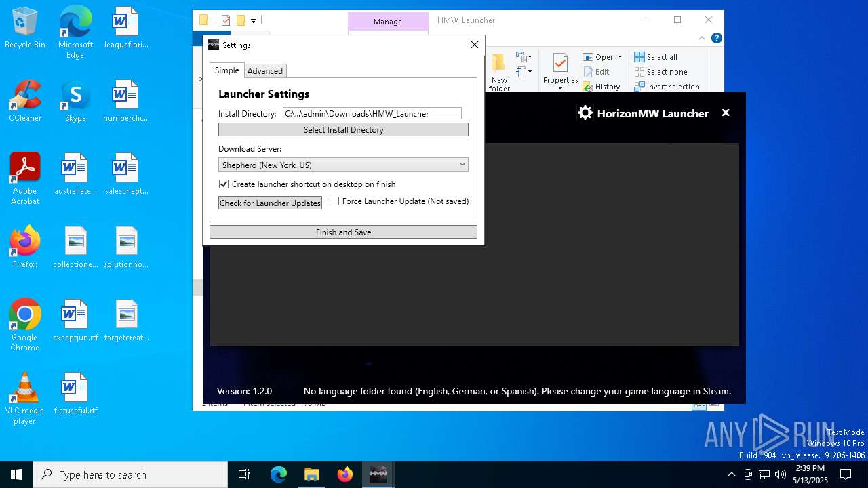Select flatuseful.rtf file on desktop
Viewport: 868px width, 488px height.
coord(75,394)
